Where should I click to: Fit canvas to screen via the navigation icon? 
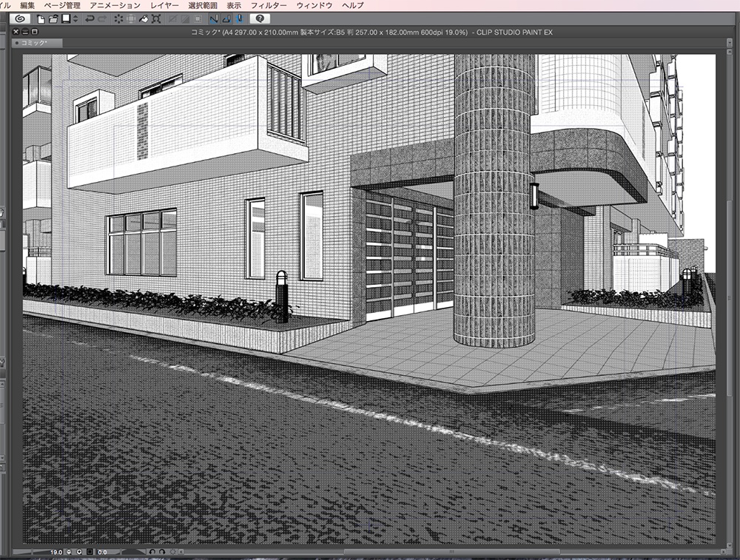click(89, 552)
